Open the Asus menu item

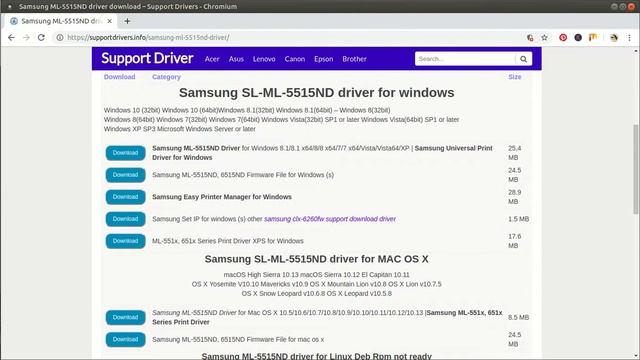[x=236, y=59]
